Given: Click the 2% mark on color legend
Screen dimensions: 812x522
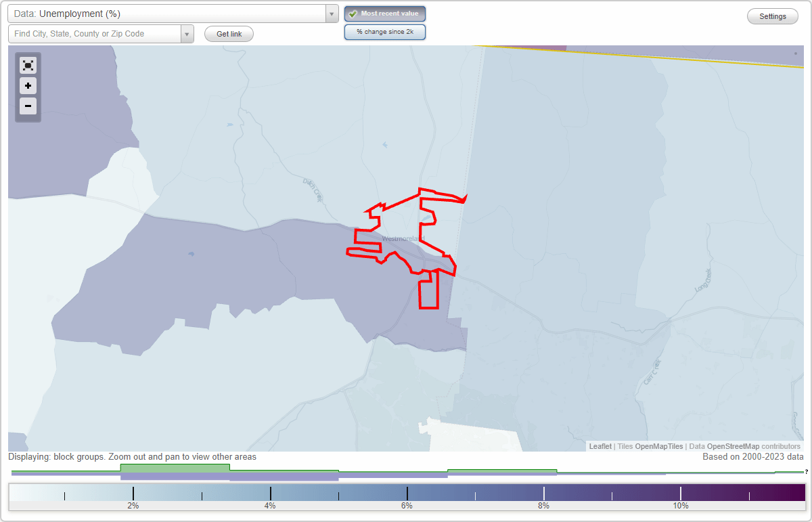Looking at the screenshot, I should 133,506.
